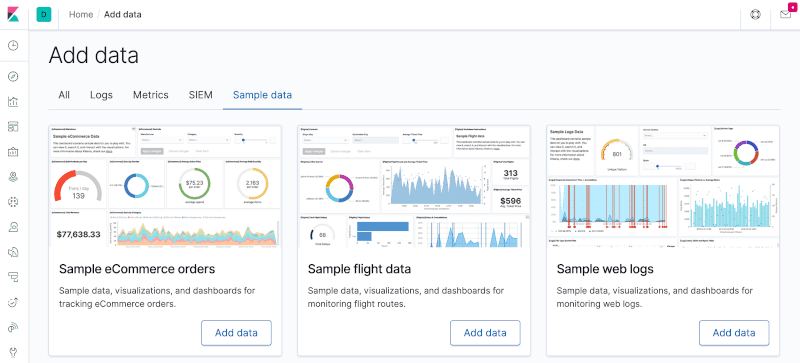Viewport: 800px width, 363px height.
Task: Click the 'Add data' page heading
Action: pos(94,56)
